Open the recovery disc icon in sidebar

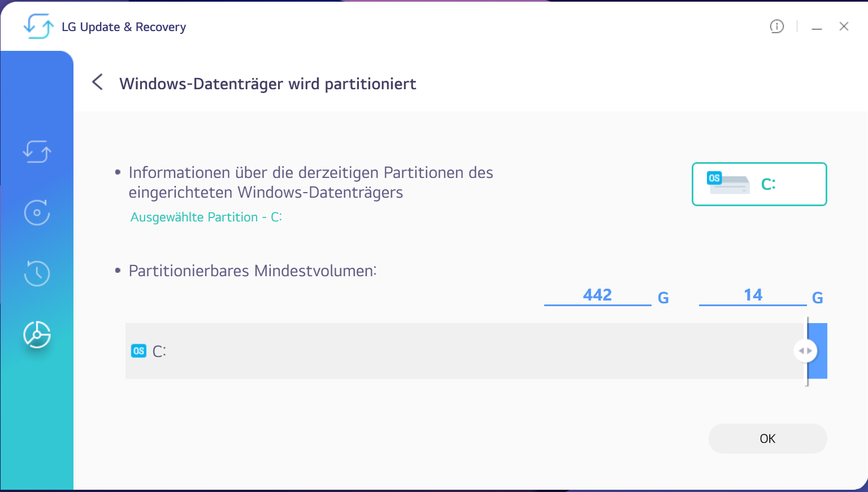click(37, 213)
